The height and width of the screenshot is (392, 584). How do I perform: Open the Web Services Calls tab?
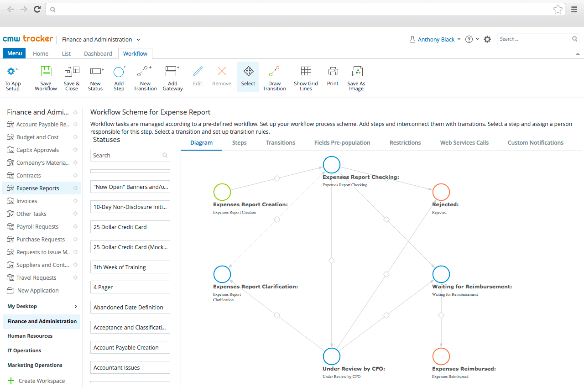(x=464, y=142)
